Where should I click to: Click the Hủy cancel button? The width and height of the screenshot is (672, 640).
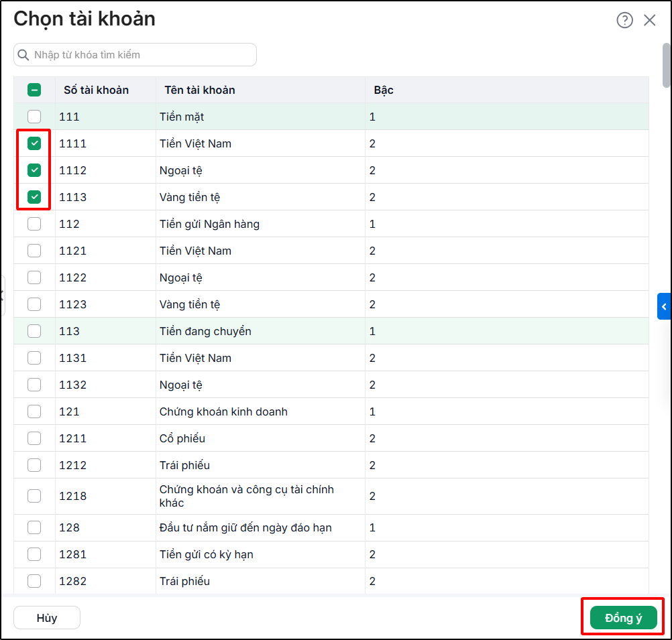click(47, 618)
